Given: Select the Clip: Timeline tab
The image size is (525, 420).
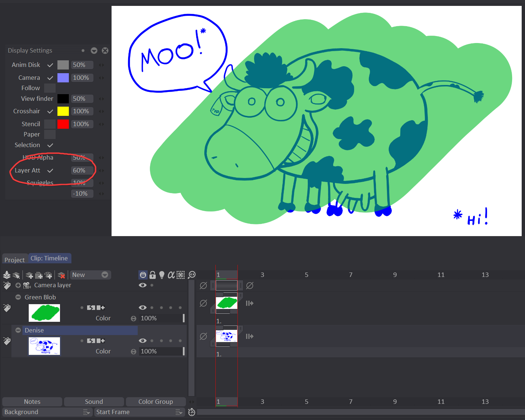Looking at the screenshot, I should coord(49,258).
